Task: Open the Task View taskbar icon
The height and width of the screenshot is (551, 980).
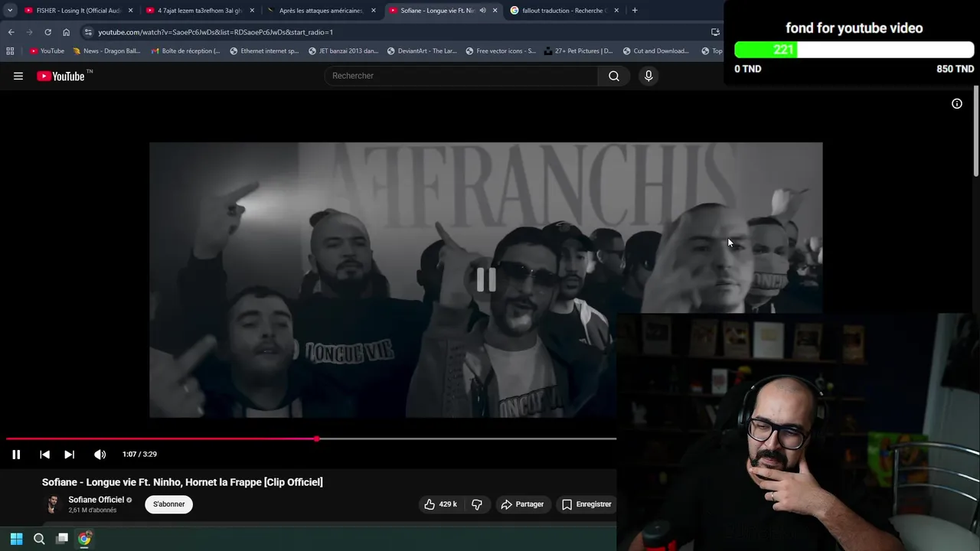Action: click(x=62, y=539)
